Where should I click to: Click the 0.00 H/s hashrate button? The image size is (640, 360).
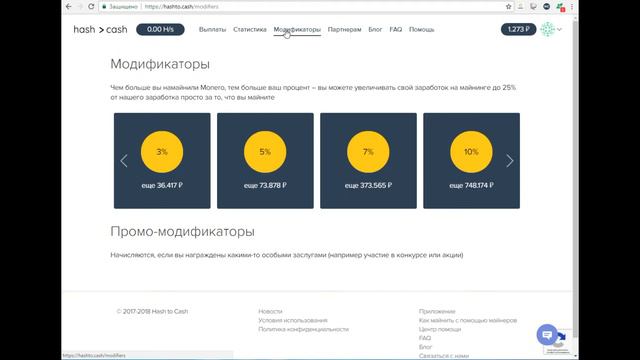[160, 29]
